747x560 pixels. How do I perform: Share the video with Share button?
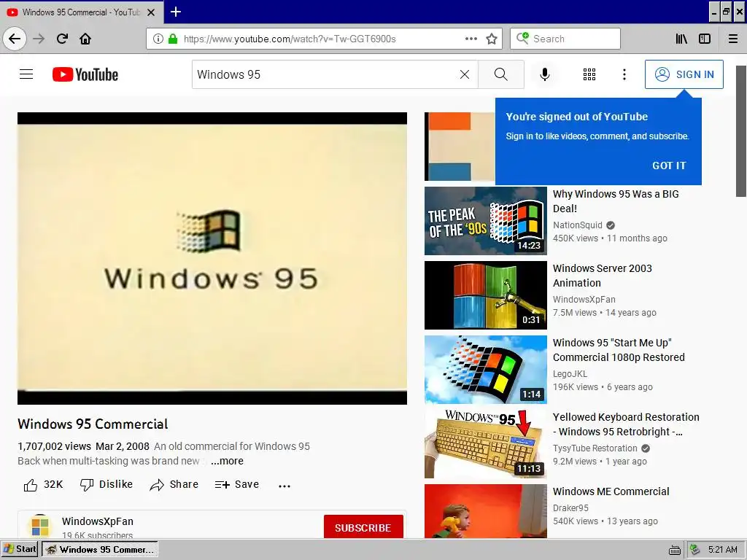(x=174, y=484)
